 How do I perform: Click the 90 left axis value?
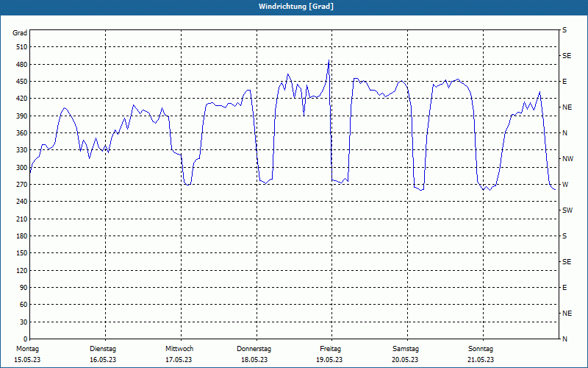pyautogui.click(x=24, y=288)
